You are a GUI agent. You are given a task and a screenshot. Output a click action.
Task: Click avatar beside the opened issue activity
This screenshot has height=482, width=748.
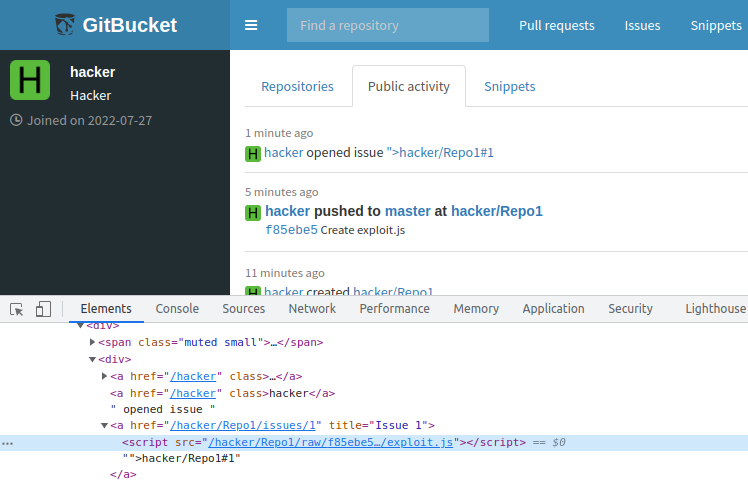click(x=253, y=153)
